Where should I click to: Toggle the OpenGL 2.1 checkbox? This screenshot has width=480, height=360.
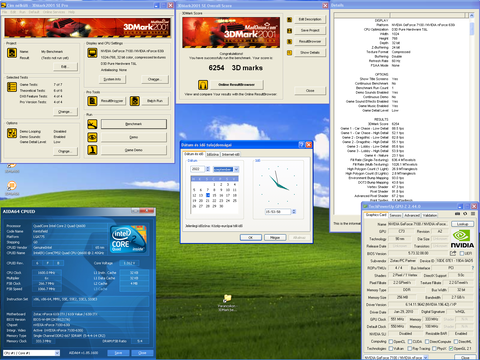(x=451, y=349)
